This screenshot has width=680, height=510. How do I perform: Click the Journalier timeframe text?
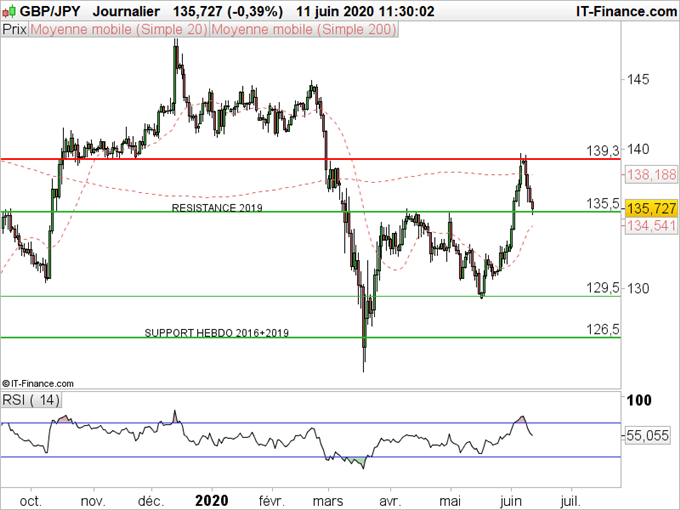[x=126, y=11]
